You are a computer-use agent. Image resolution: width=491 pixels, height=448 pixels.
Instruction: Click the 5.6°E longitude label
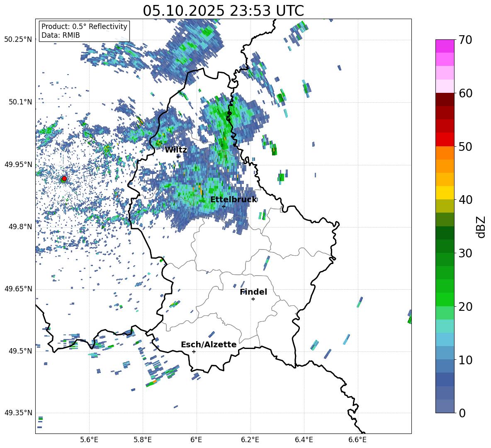pos(89,440)
